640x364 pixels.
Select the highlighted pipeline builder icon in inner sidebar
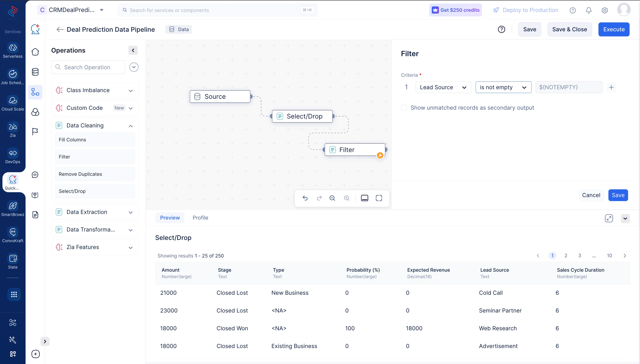(35, 92)
